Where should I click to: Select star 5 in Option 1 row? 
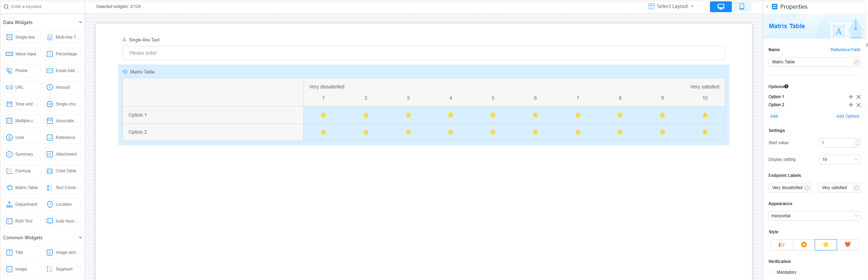point(493,115)
